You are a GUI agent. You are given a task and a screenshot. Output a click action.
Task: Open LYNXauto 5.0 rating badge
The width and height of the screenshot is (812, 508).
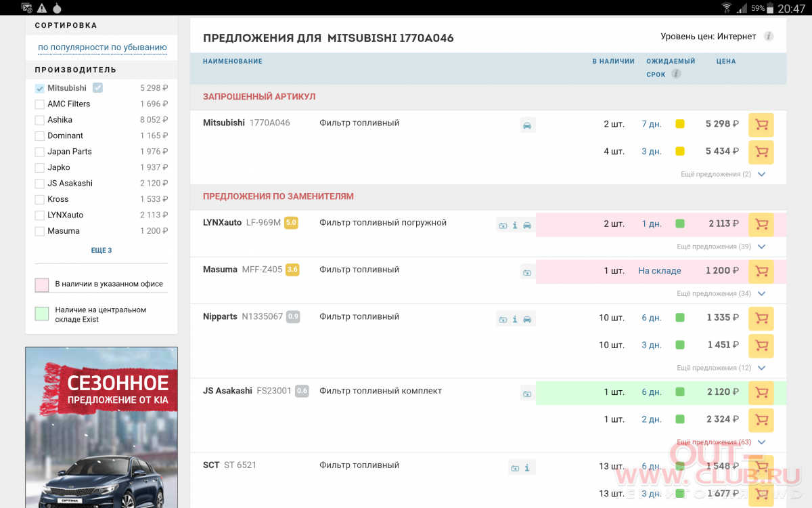coord(291,223)
